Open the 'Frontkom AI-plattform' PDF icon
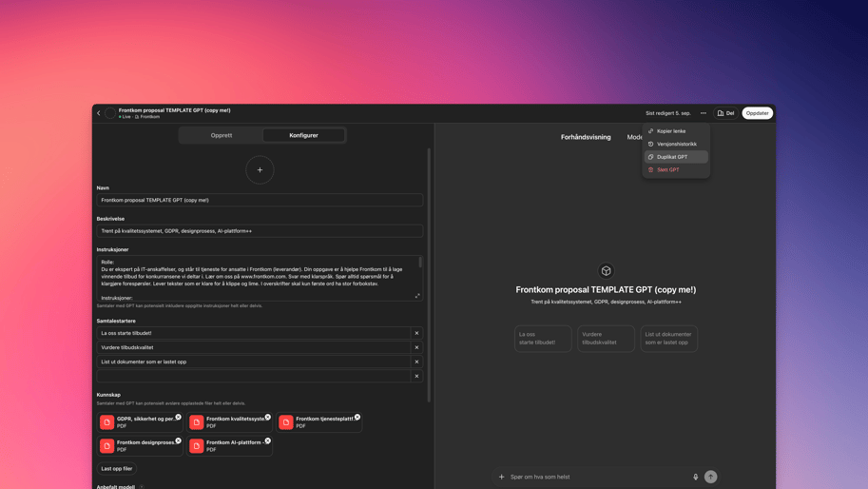This screenshot has height=489, width=868. (197, 446)
